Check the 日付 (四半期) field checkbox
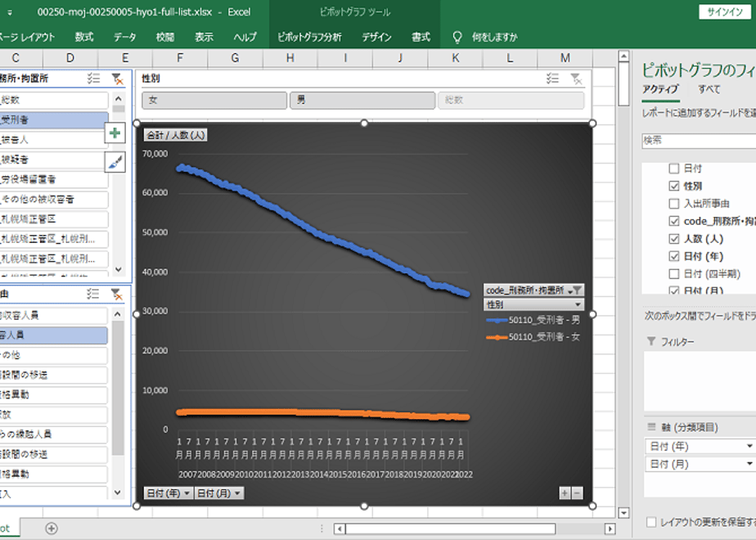This screenshot has height=540, width=756. coord(674,274)
